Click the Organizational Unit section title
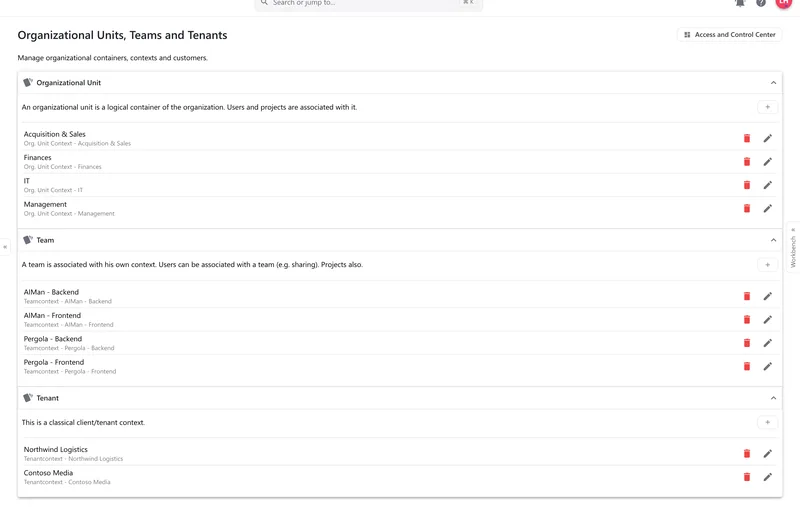800x507 pixels. [68, 83]
